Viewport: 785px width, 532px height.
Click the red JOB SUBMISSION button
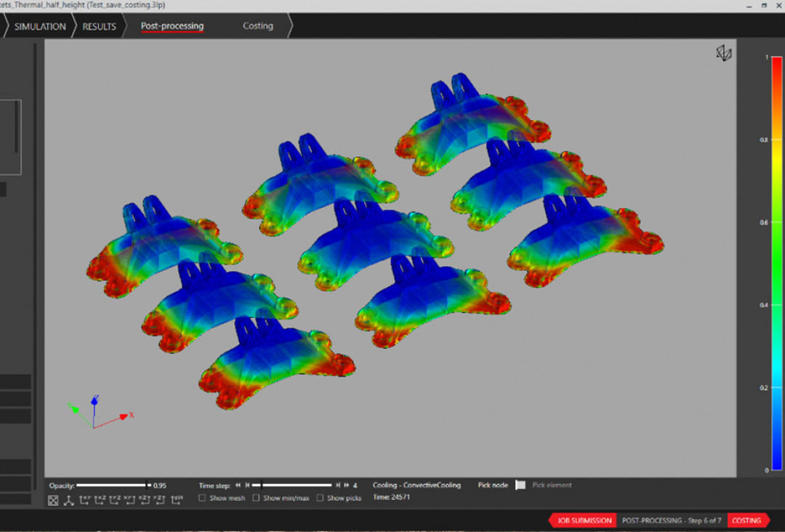tap(584, 520)
